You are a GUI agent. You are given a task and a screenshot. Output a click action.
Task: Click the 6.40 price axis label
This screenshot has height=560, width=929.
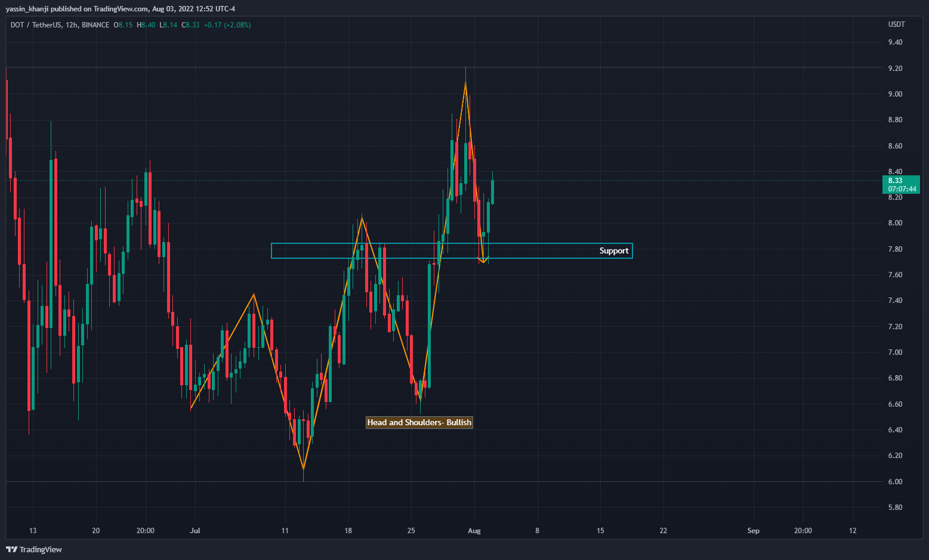pyautogui.click(x=895, y=430)
